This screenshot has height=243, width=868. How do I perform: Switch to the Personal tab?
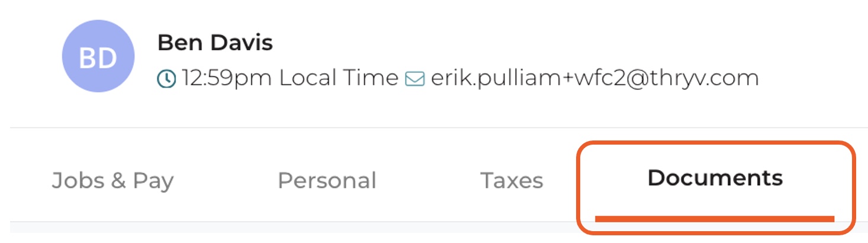tap(327, 180)
